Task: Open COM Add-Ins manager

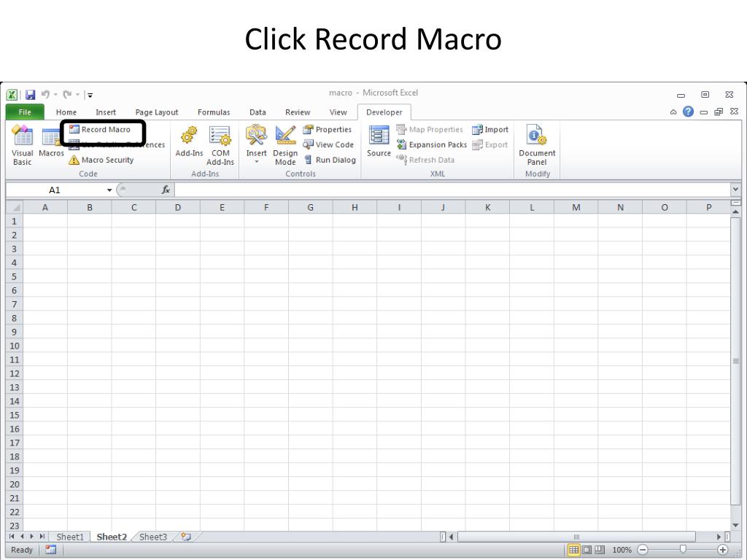Action: click(220, 145)
